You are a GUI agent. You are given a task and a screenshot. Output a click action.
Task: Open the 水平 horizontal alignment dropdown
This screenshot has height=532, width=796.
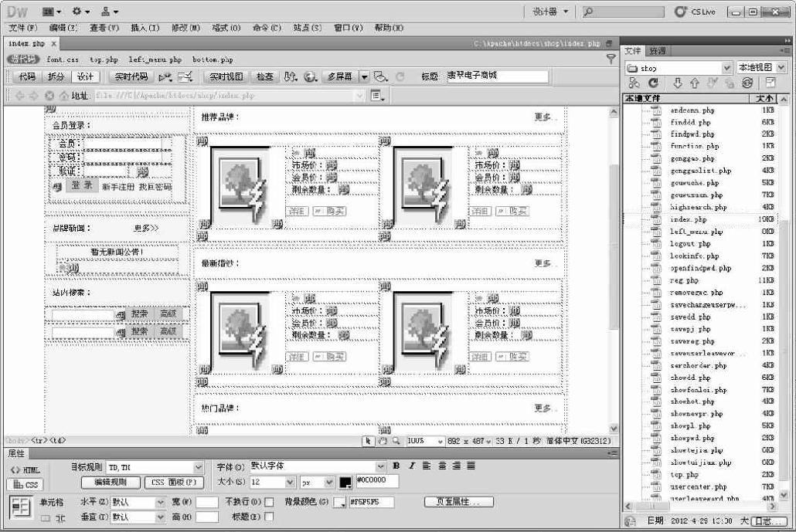[161, 502]
